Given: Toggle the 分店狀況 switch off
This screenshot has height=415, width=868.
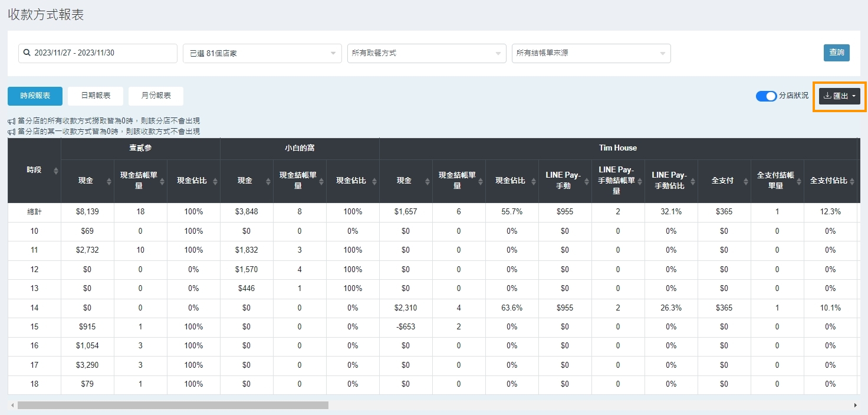Looking at the screenshot, I should 766,96.
